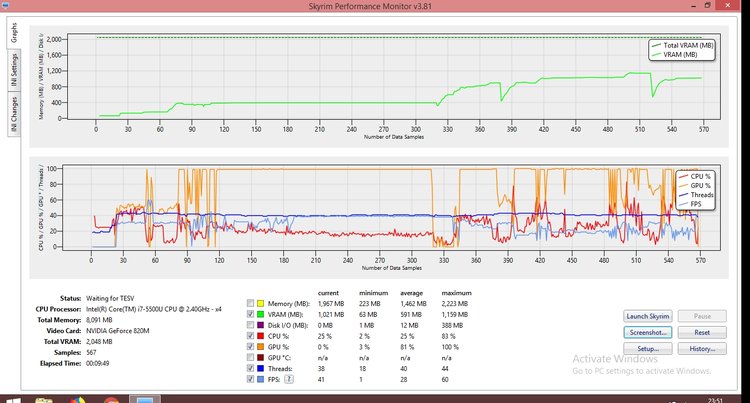Click Threads entry in bottom graph legend
This screenshot has height=403, width=750.
click(696, 195)
